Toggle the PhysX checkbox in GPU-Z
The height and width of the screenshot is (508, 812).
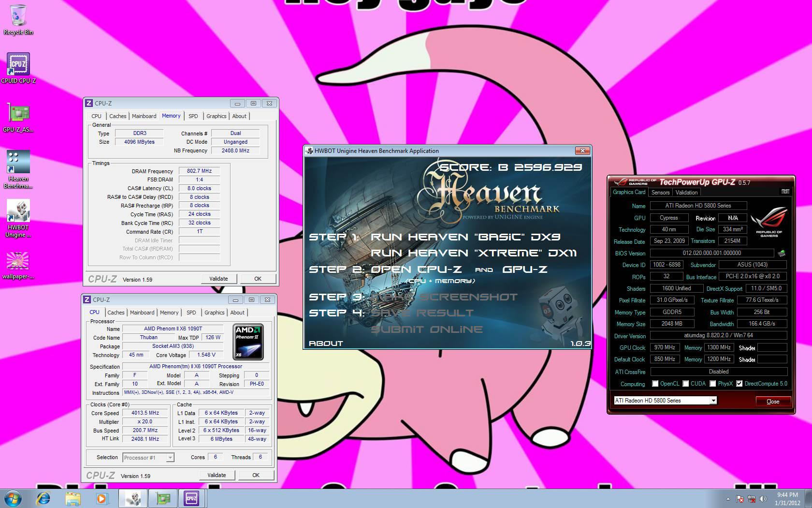[713, 384]
